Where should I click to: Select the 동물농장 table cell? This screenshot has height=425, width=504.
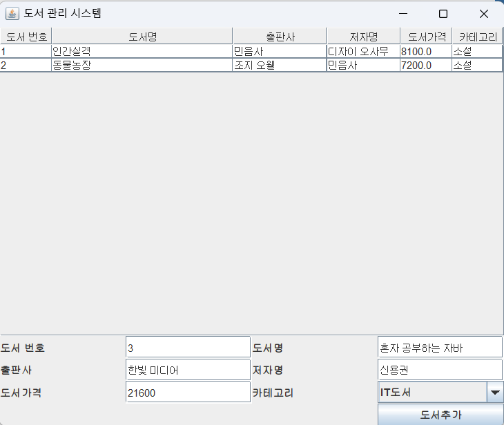[142, 65]
